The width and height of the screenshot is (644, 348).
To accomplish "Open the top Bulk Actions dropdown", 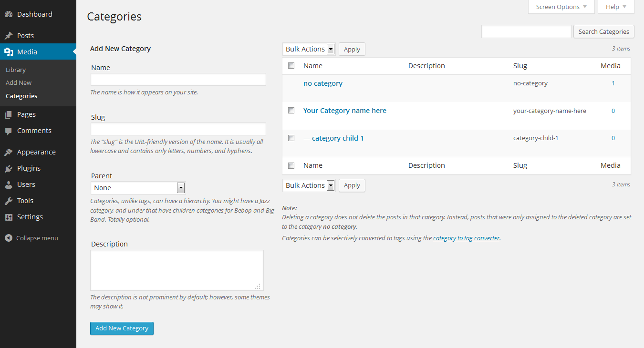I will coord(309,49).
